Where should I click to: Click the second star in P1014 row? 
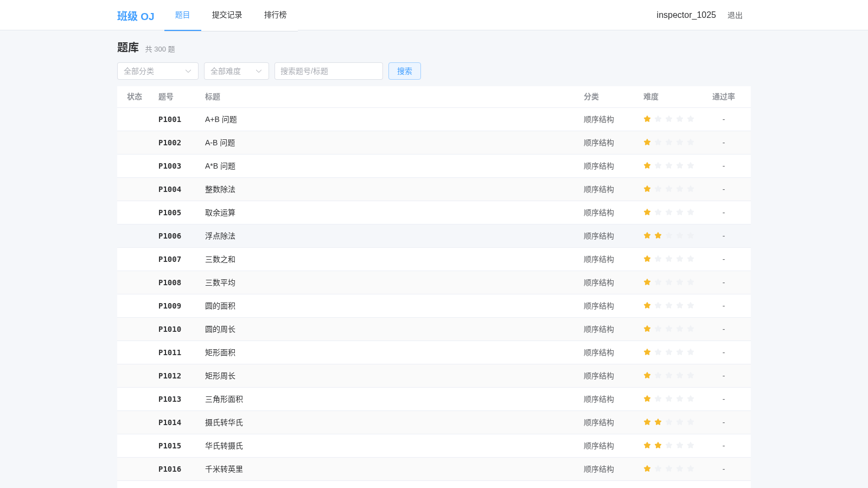coord(658,422)
